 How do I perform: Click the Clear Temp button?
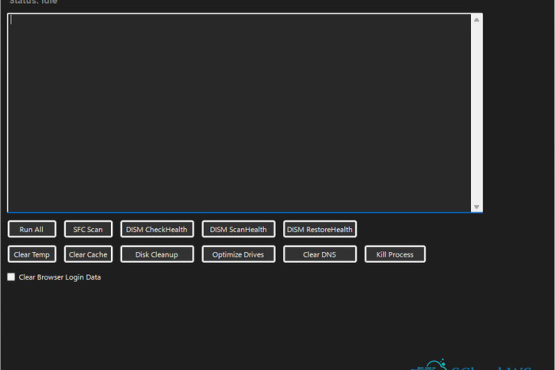pyautogui.click(x=32, y=254)
